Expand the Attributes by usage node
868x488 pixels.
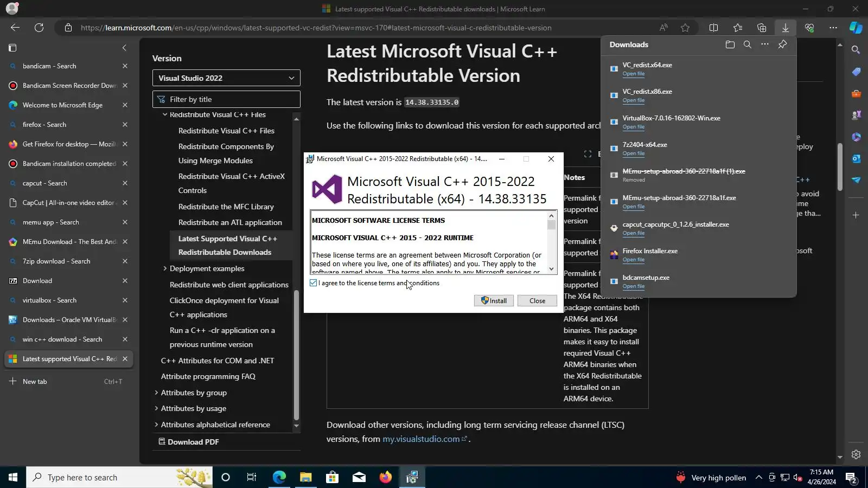156,408
